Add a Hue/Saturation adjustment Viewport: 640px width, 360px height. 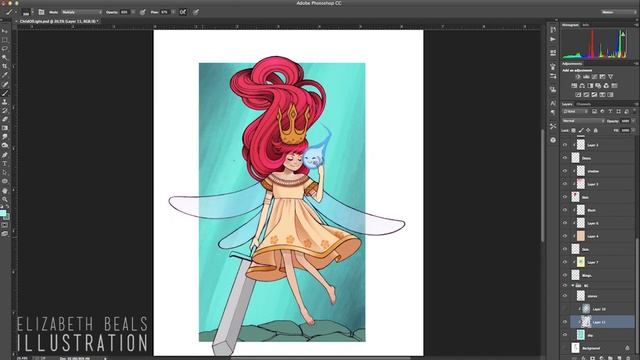tap(574, 86)
